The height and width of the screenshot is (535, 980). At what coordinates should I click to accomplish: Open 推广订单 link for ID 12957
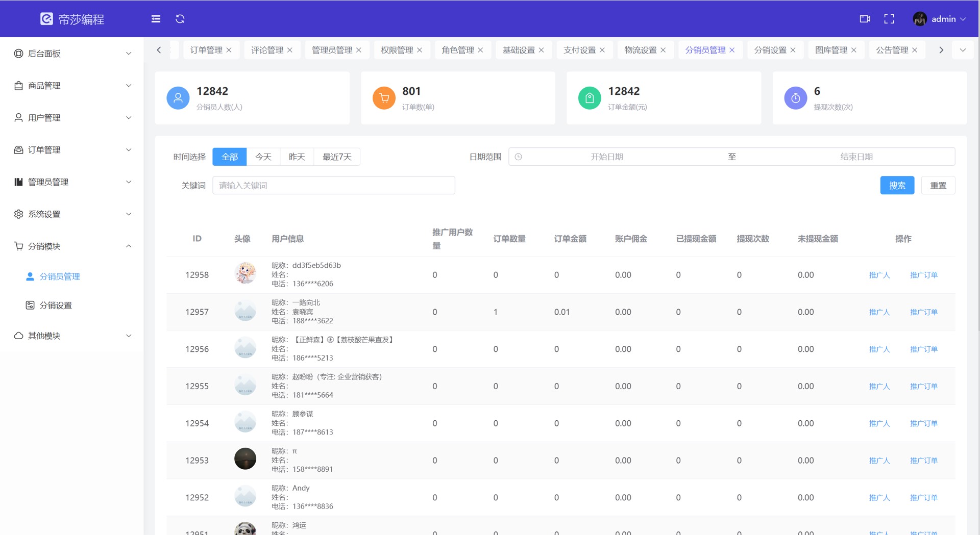click(923, 312)
